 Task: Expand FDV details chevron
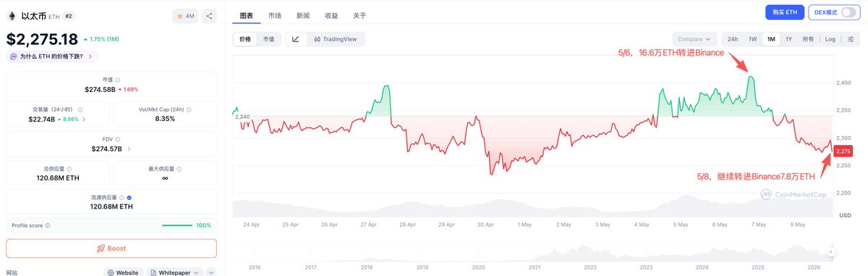tap(129, 149)
